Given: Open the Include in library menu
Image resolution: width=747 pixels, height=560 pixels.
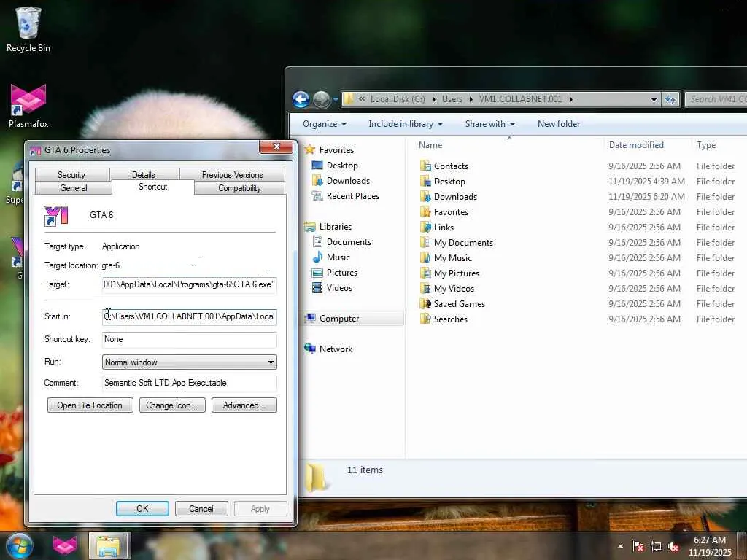Looking at the screenshot, I should pyautogui.click(x=406, y=124).
